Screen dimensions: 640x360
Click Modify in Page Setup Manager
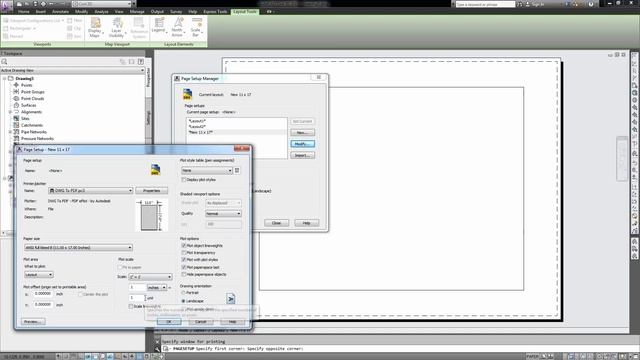coord(302,144)
